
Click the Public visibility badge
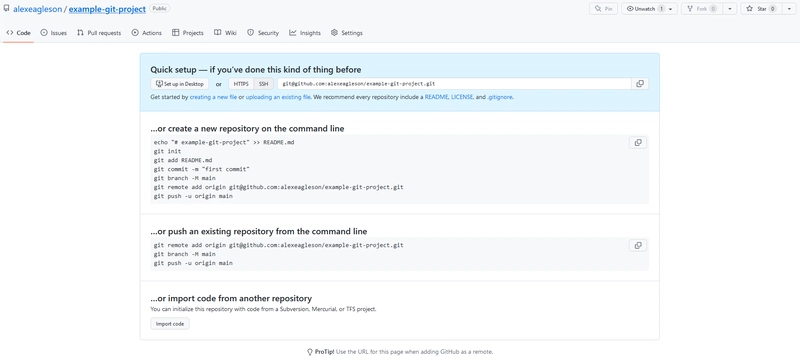tap(160, 9)
